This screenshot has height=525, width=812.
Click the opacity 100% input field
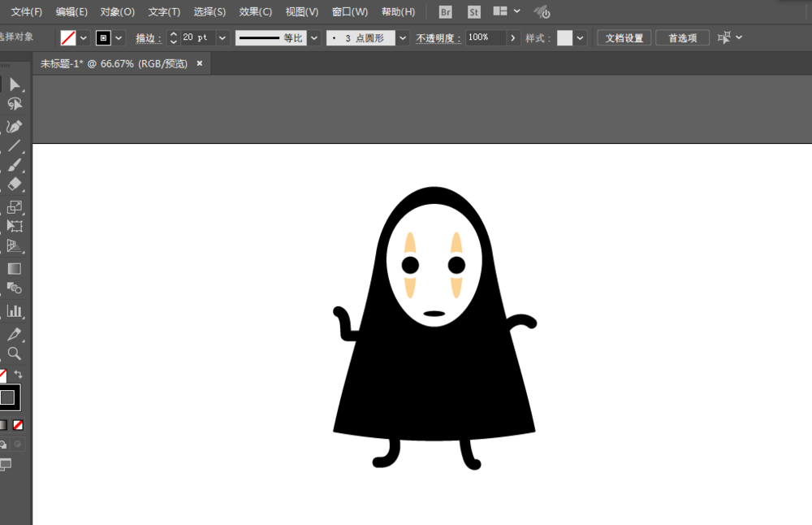(x=486, y=38)
